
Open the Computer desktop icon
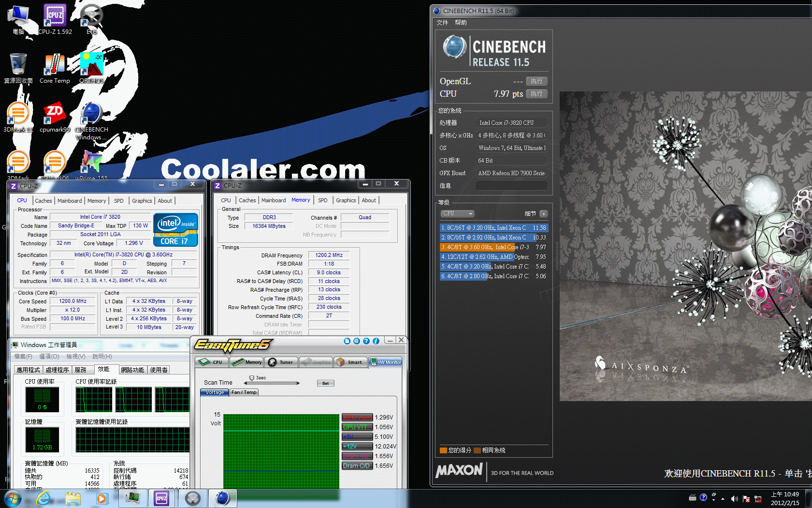coord(18,19)
